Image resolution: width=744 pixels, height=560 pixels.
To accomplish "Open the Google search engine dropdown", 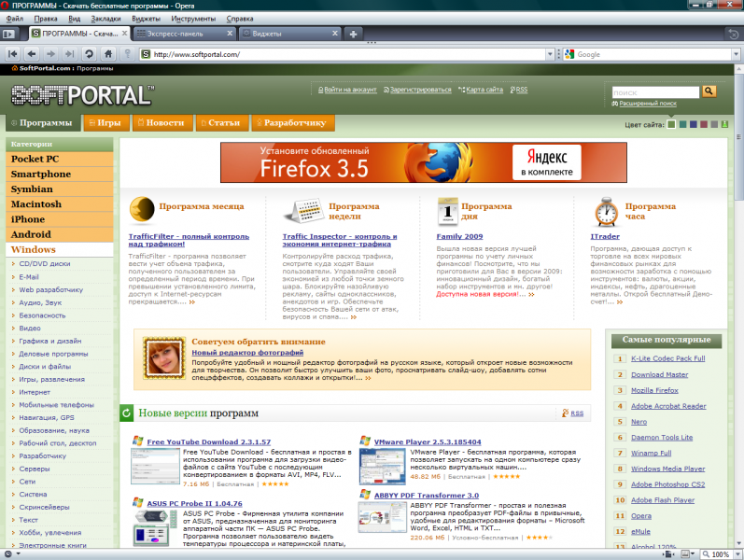I will 736,54.
